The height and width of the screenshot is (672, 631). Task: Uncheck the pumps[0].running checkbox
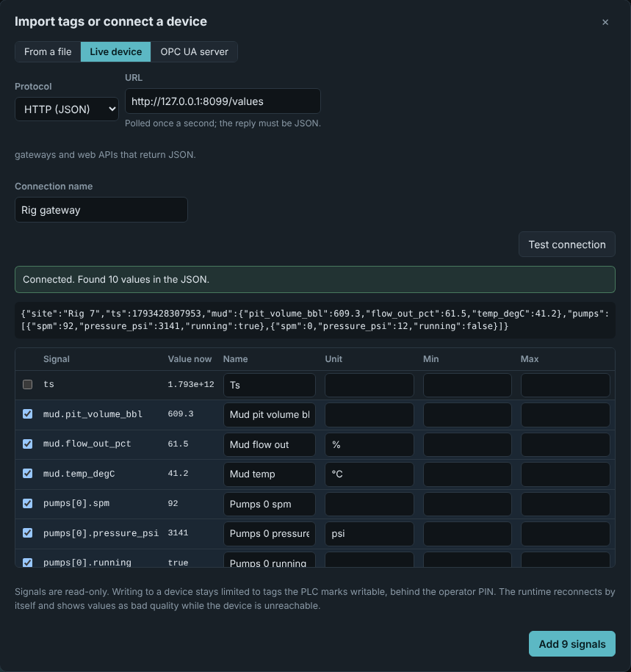tap(27, 563)
